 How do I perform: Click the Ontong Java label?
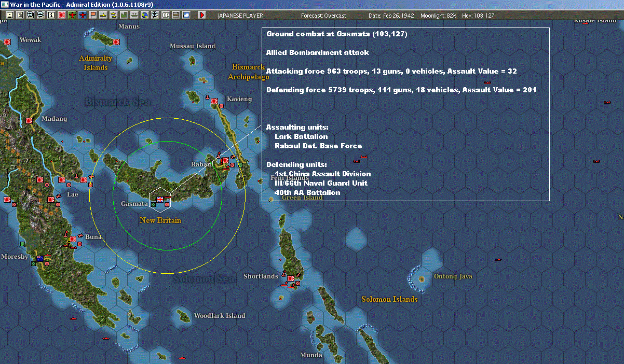coord(453,276)
